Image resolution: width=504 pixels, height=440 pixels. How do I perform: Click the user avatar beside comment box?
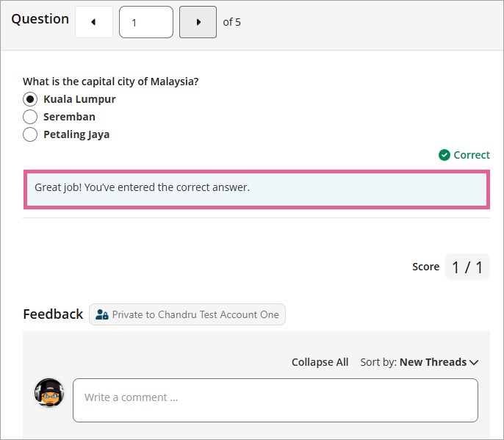(x=49, y=394)
